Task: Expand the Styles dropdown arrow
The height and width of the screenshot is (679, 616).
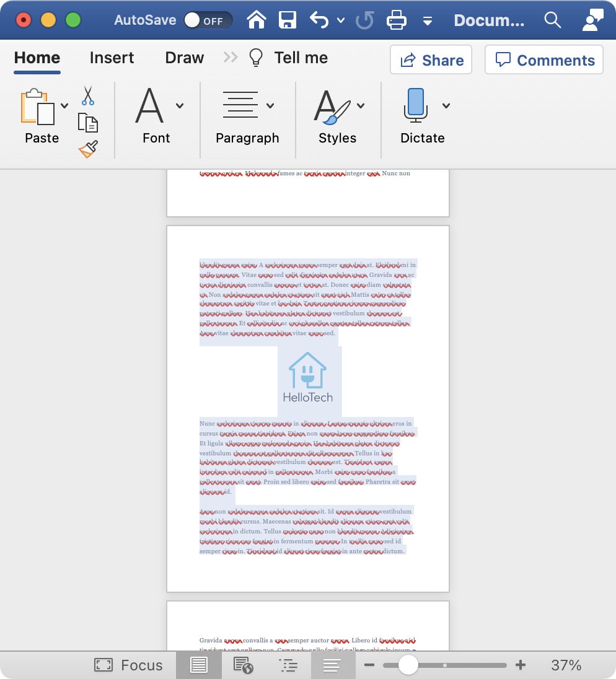Action: tap(361, 106)
